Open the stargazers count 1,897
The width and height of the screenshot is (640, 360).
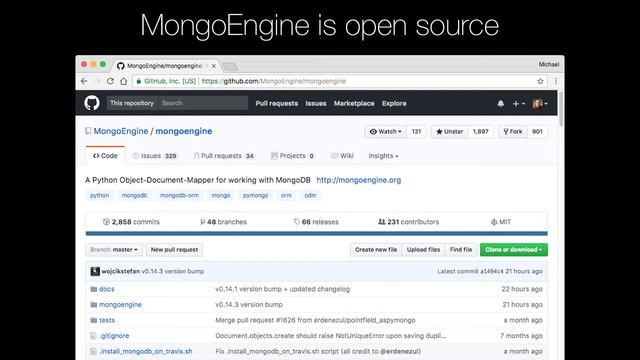click(480, 131)
